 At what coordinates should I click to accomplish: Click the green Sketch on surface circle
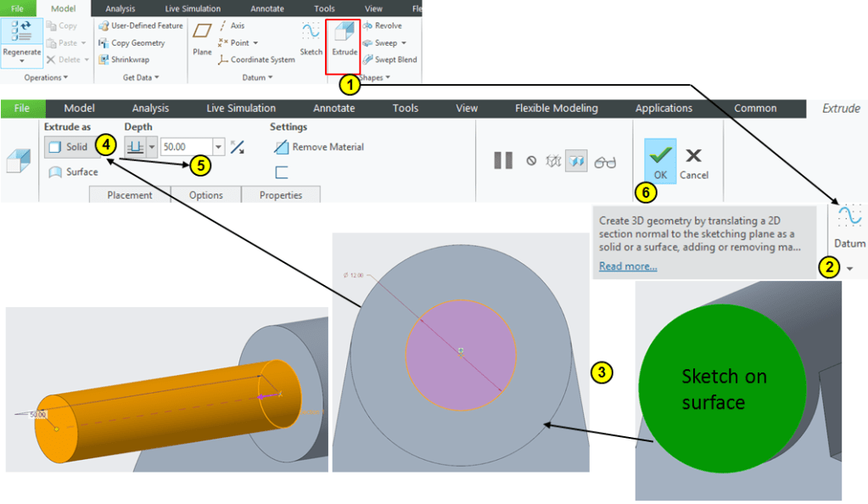pyautogui.click(x=721, y=389)
